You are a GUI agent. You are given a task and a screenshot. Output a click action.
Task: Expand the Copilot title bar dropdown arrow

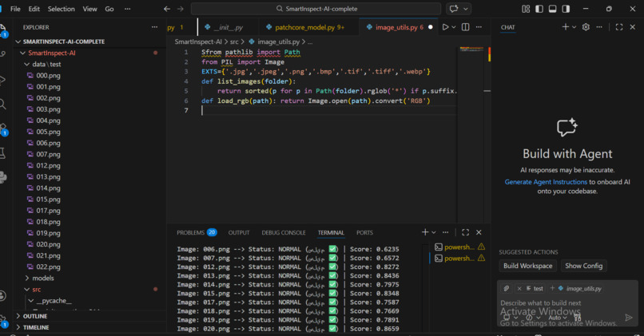pyautogui.click(x=466, y=9)
